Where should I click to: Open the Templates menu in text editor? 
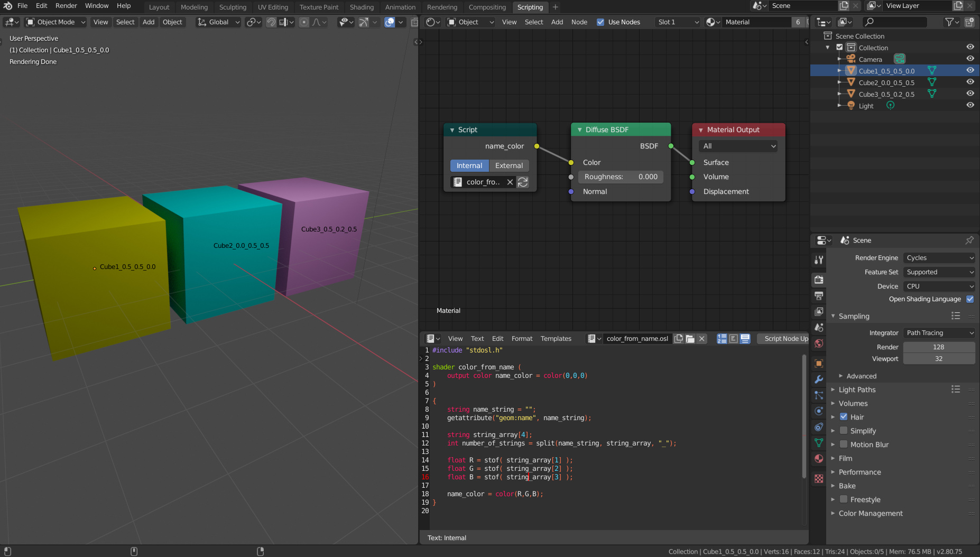(556, 339)
